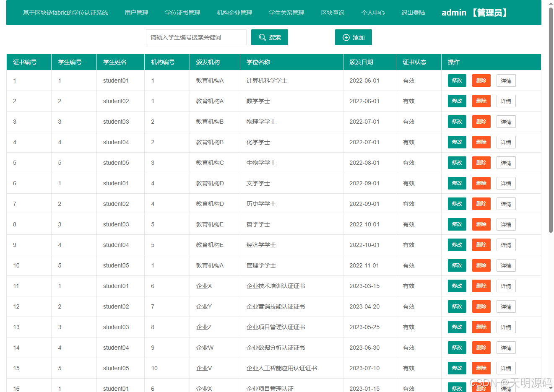Click 修改 in the 管理学学士 row
The height and width of the screenshot is (392, 554).
pos(457,265)
